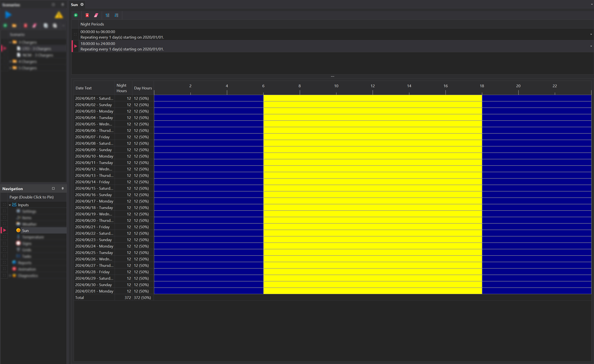Expand dropdown on 00:00:00 to 06:00:00 period
594x364 pixels.
tap(591, 34)
